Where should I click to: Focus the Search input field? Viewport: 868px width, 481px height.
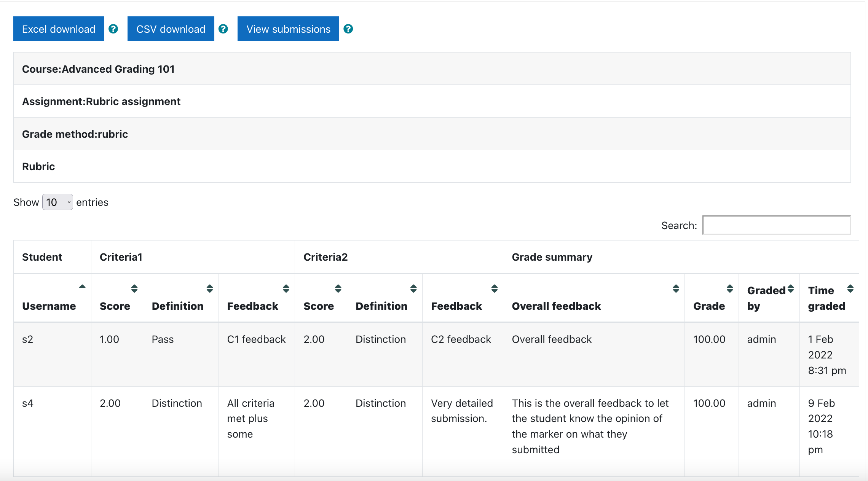[x=776, y=225]
